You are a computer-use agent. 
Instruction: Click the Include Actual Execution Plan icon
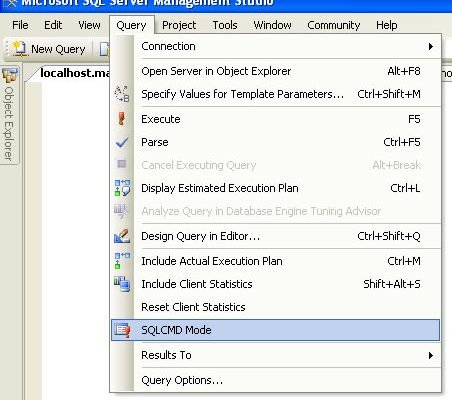click(122, 261)
